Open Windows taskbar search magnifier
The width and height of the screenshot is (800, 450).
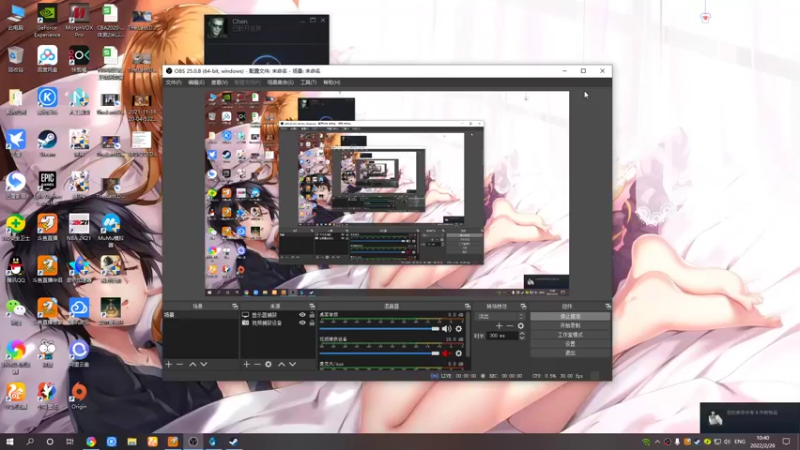(x=30, y=441)
